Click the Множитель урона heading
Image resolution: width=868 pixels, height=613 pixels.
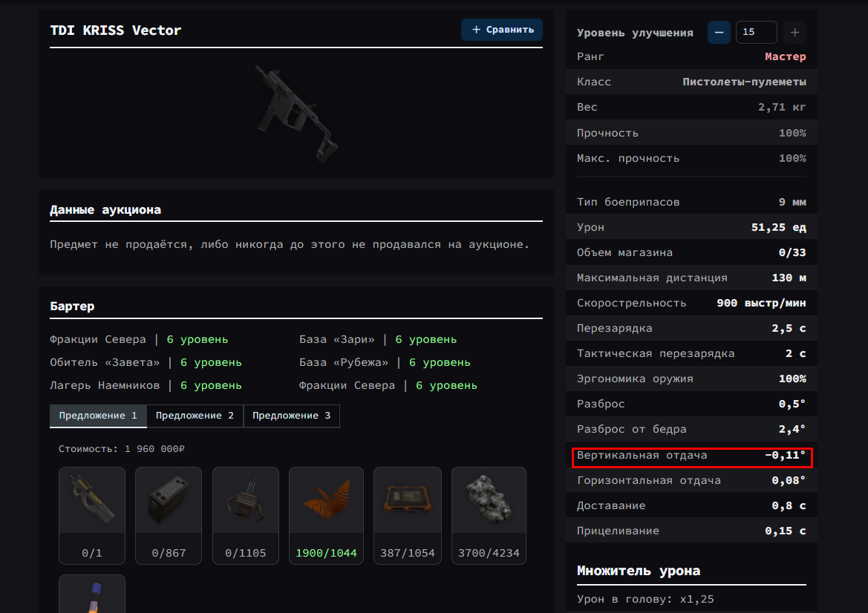pyautogui.click(x=639, y=571)
